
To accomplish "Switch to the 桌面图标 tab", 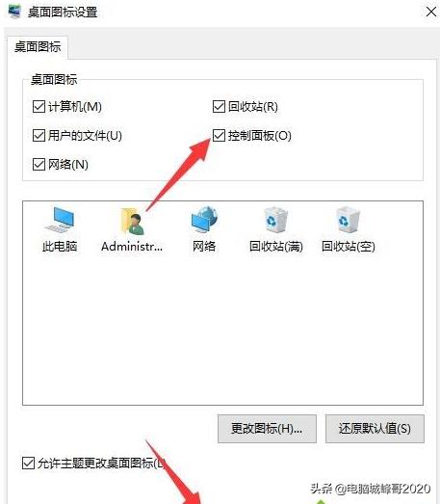I will point(38,47).
